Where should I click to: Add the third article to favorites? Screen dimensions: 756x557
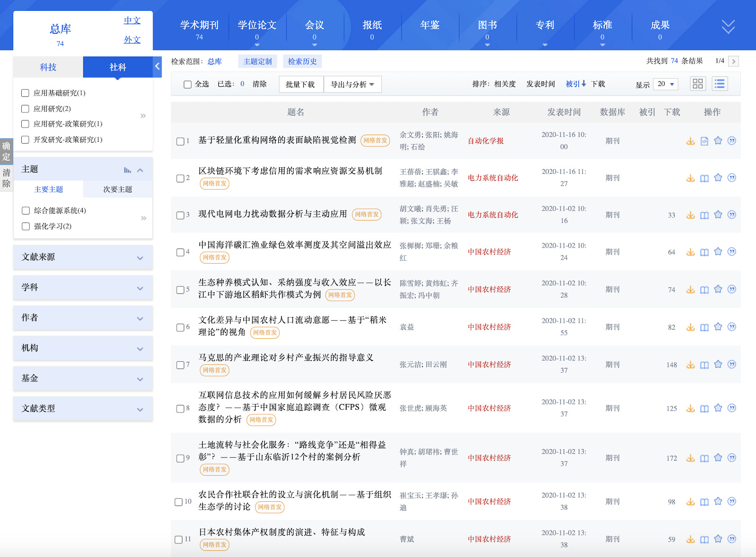tap(718, 215)
